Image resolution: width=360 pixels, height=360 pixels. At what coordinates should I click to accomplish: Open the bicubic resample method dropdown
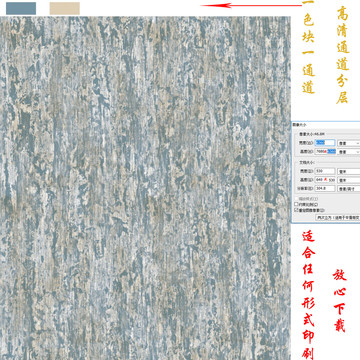coord(338,217)
